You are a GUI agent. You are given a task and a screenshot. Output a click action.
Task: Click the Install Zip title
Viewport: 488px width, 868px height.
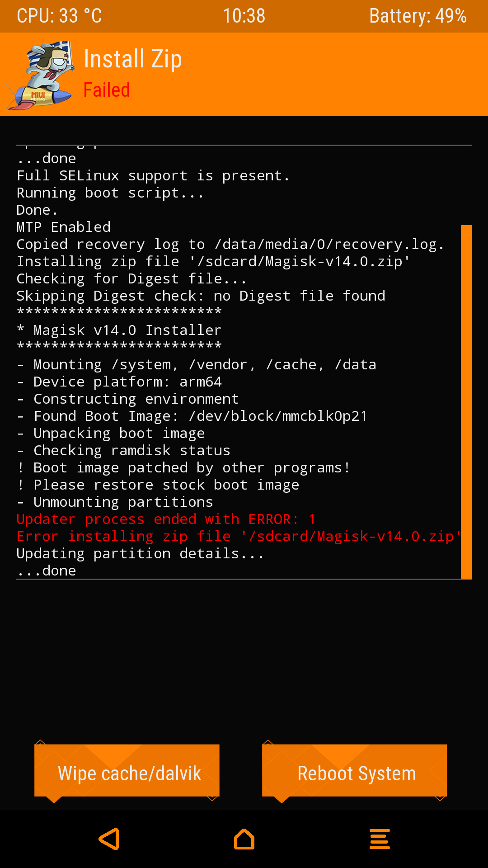click(x=133, y=59)
